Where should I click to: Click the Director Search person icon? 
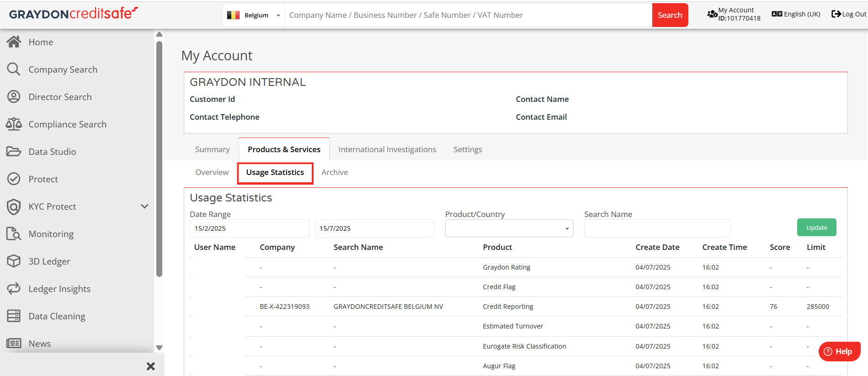[14, 97]
